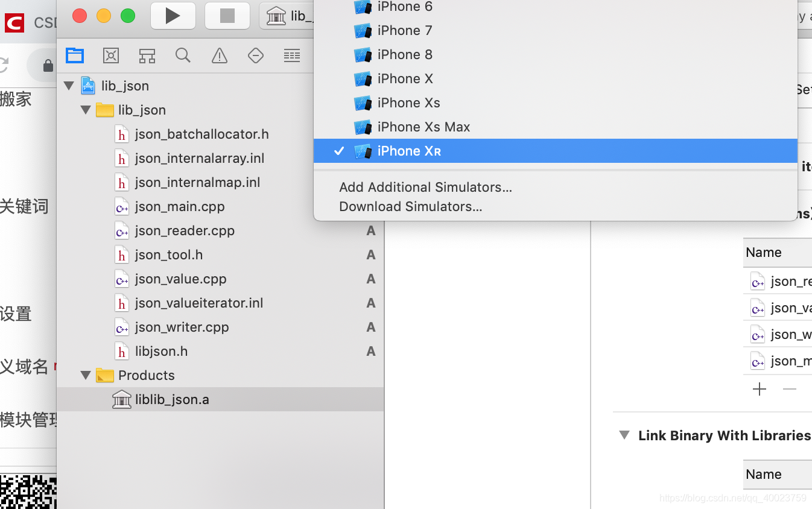Click the 设置 text in the browser page
Image resolution: width=812 pixels, height=509 pixels.
[16, 314]
